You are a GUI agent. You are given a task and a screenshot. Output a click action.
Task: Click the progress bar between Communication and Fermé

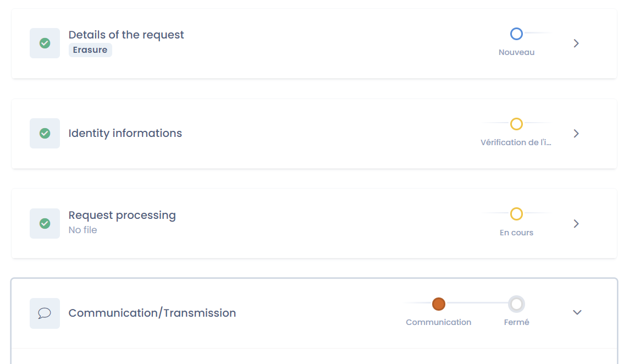pyautogui.click(x=477, y=304)
